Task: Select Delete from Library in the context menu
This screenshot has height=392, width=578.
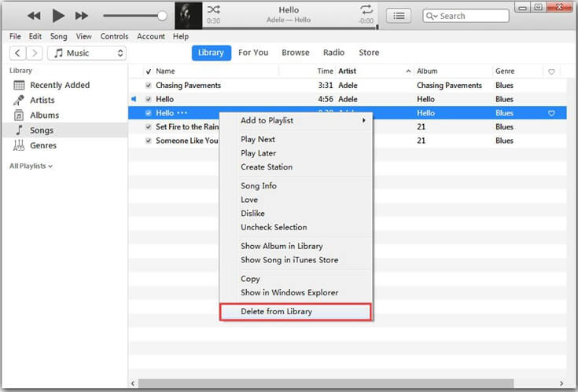Action: coord(295,312)
